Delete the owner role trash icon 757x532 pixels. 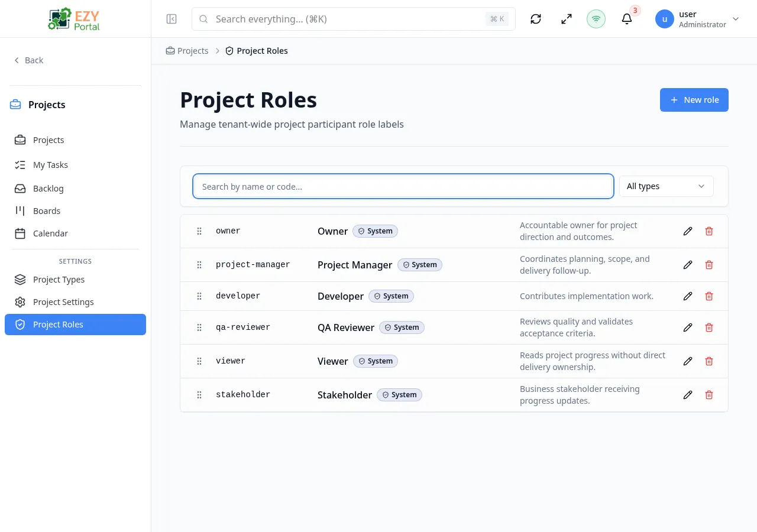709,231
